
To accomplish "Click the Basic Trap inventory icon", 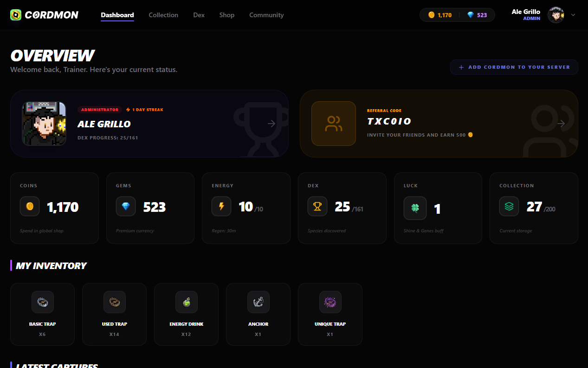I will [42, 302].
